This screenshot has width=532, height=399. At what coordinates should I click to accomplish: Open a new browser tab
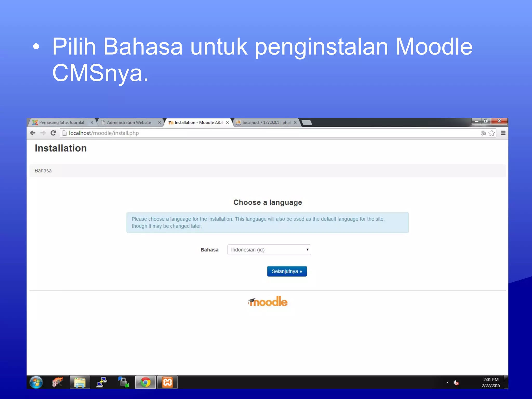click(307, 123)
